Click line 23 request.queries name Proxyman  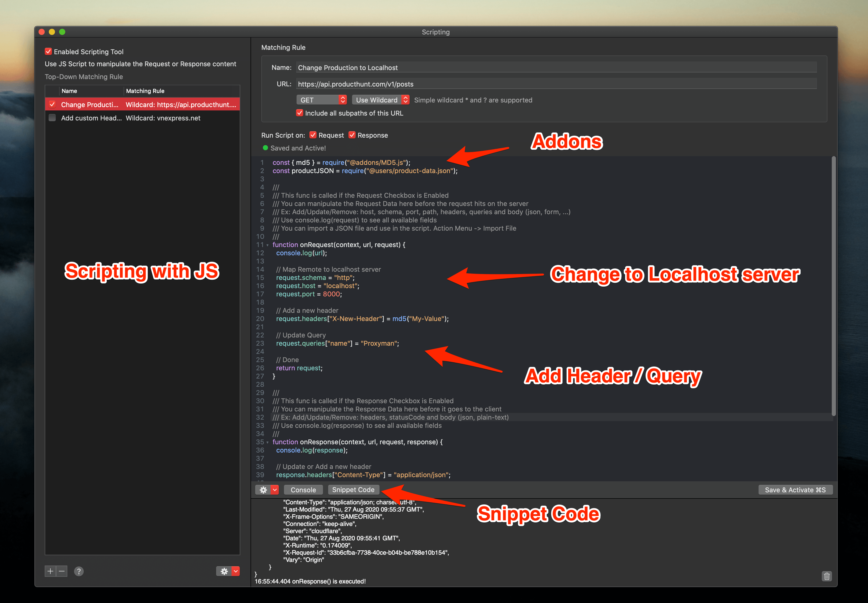coord(337,343)
